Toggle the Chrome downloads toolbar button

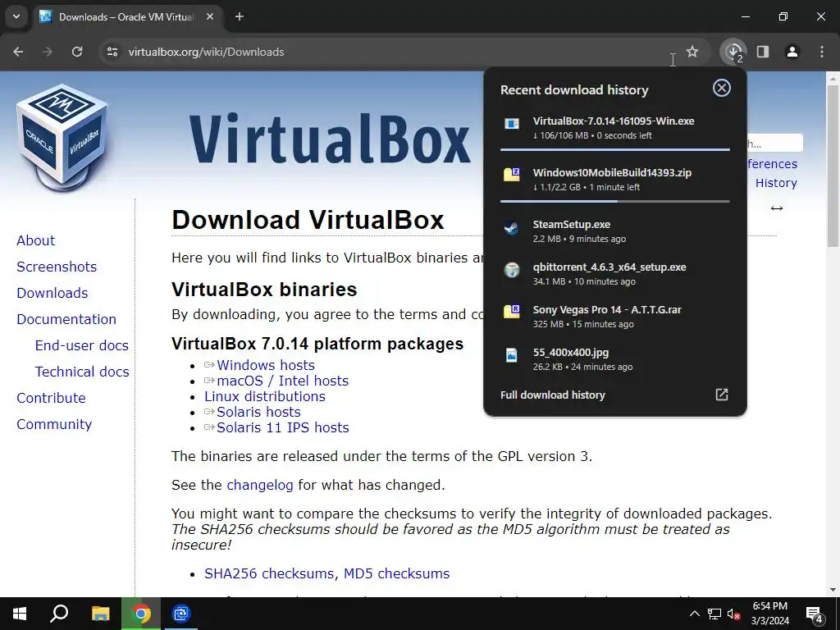tap(733, 52)
